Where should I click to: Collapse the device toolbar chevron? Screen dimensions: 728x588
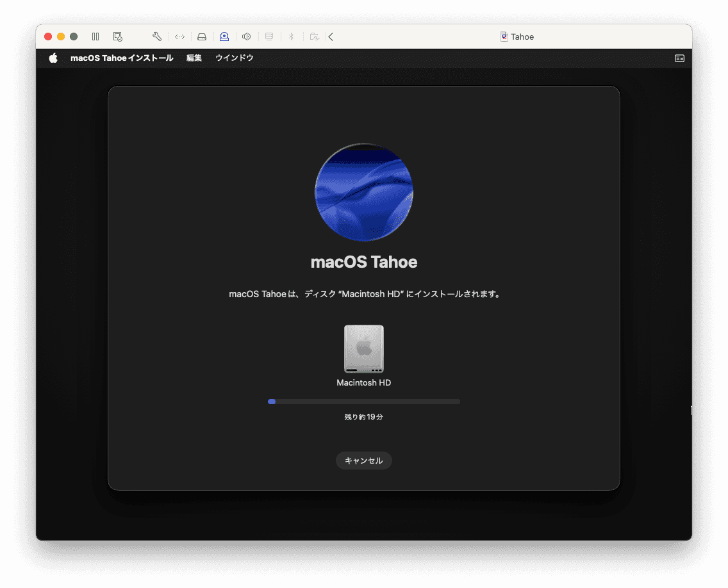pyautogui.click(x=331, y=37)
